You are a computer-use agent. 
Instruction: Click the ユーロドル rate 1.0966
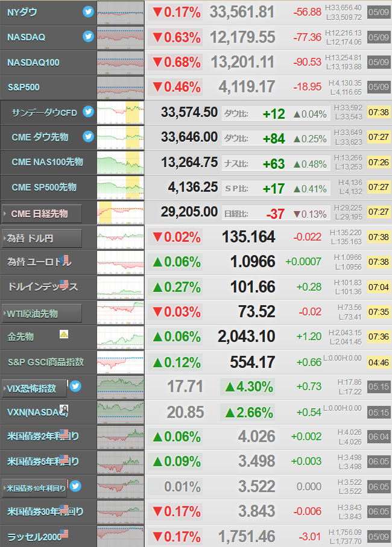point(253,262)
